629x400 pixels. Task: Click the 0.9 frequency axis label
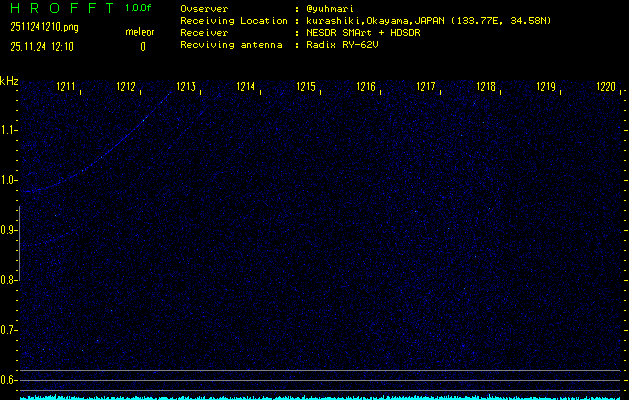pos(9,230)
